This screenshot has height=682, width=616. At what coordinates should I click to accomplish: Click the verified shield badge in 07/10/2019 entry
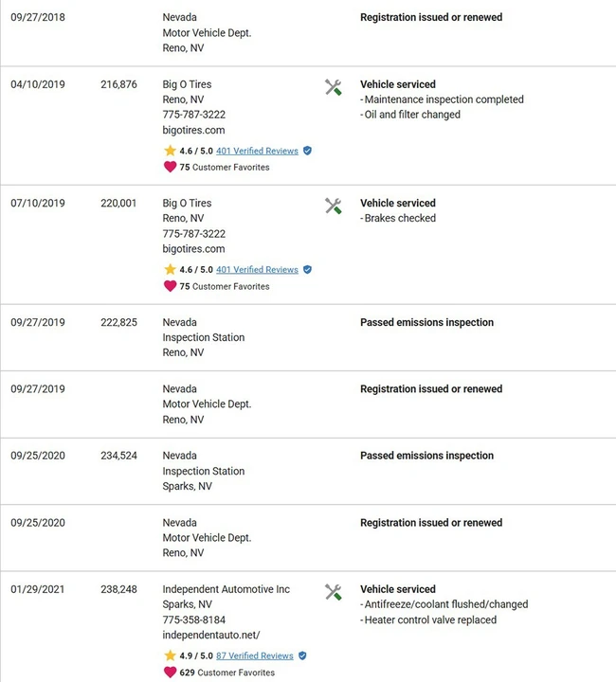click(307, 269)
